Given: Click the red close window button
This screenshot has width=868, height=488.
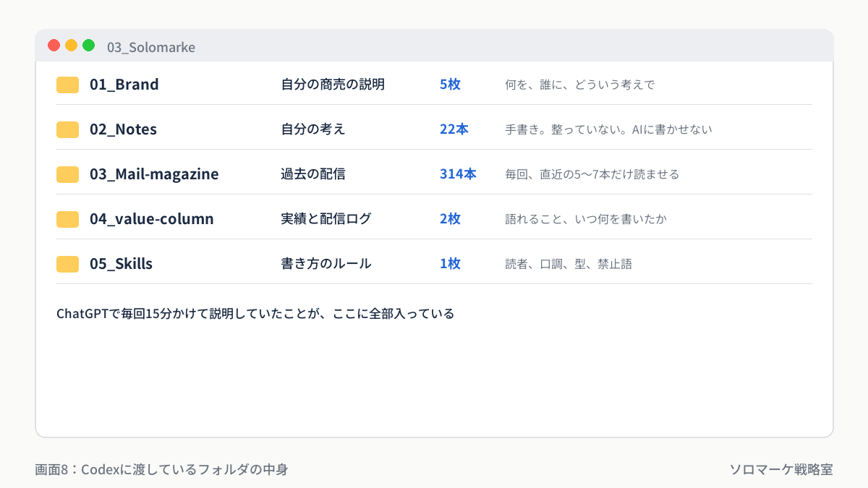Looking at the screenshot, I should point(54,46).
